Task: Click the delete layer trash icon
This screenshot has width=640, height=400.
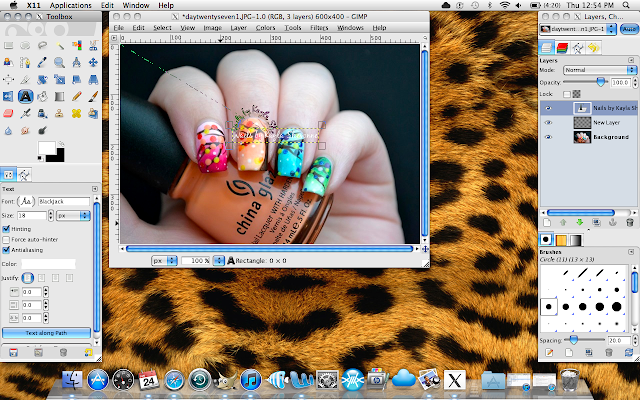Action: tap(630, 223)
